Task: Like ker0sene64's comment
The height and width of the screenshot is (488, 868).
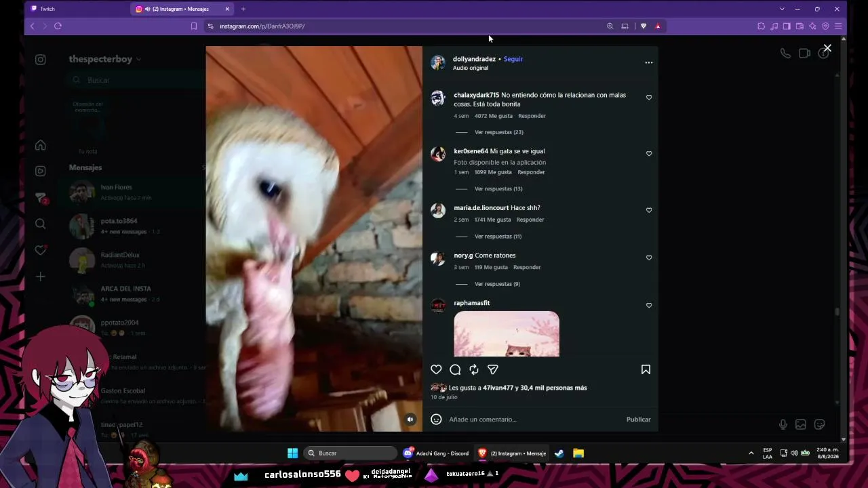Action: pyautogui.click(x=649, y=154)
